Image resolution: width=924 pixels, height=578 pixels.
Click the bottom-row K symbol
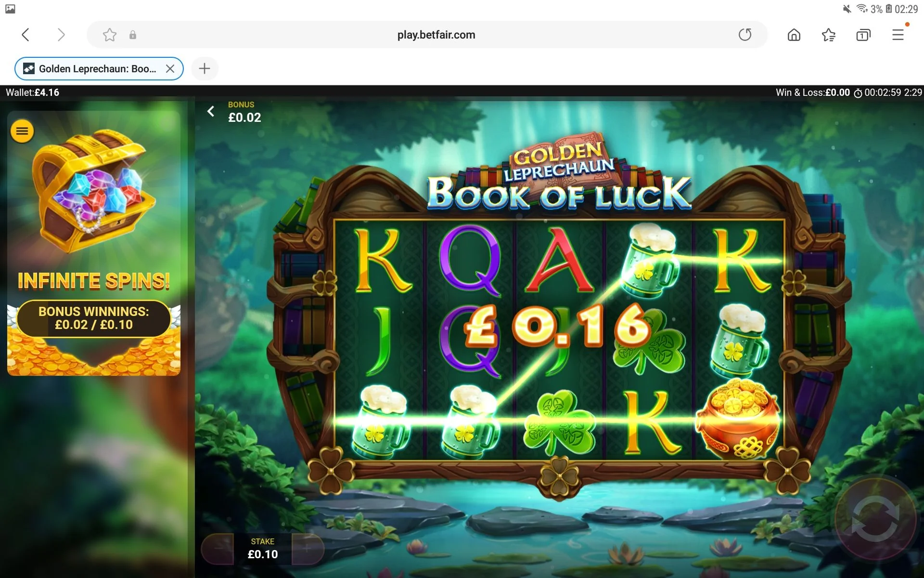coord(653,423)
